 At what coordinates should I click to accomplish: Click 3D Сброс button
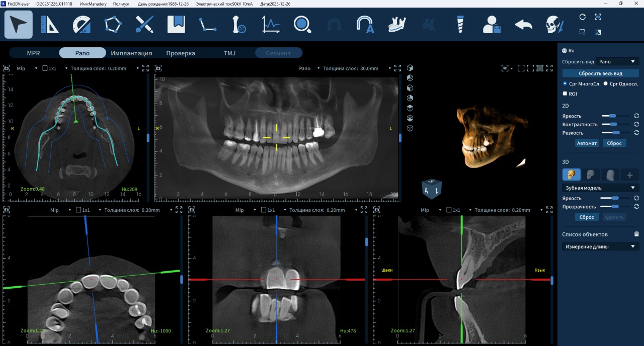click(x=587, y=217)
